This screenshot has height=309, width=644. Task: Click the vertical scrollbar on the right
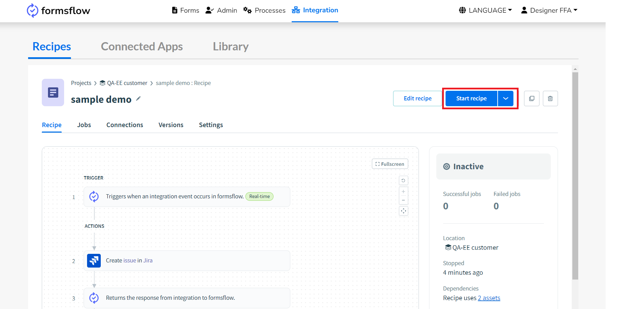575,175
